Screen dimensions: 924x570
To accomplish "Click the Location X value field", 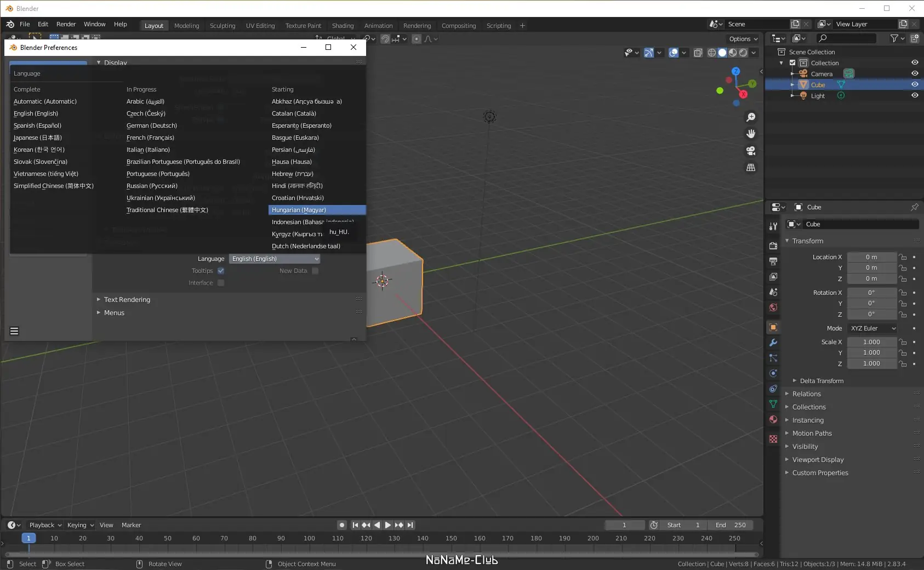I will [871, 257].
